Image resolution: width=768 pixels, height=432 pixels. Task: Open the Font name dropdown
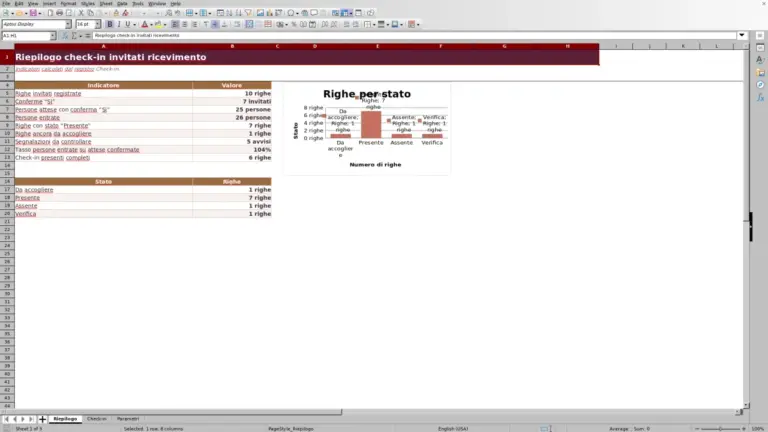(68, 24)
